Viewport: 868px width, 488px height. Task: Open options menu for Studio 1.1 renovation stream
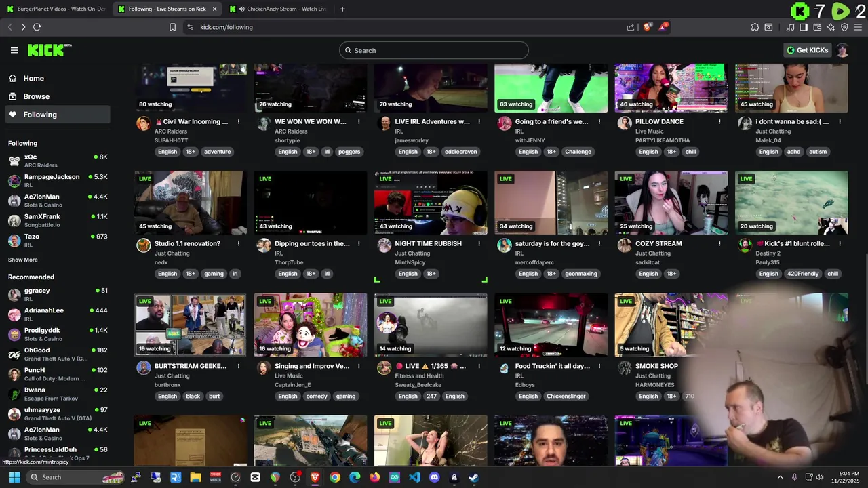pos(239,244)
